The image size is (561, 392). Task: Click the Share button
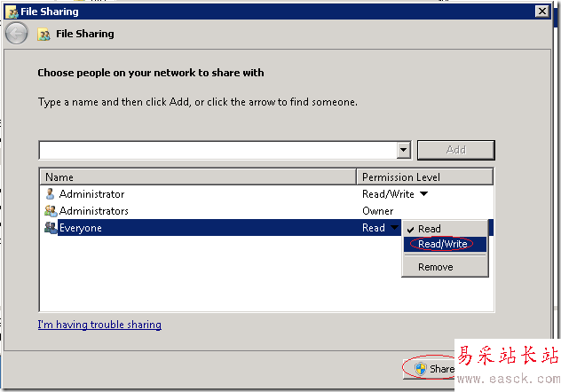tap(430, 369)
